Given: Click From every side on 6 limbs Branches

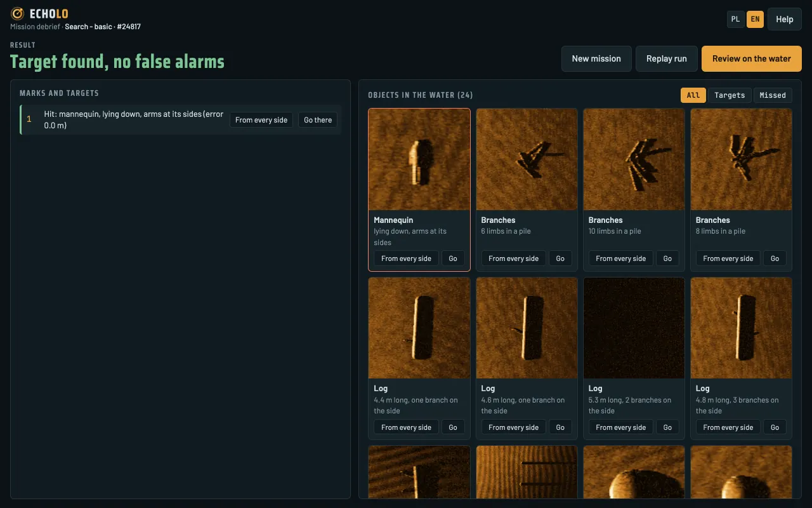Looking at the screenshot, I should click(x=513, y=258).
